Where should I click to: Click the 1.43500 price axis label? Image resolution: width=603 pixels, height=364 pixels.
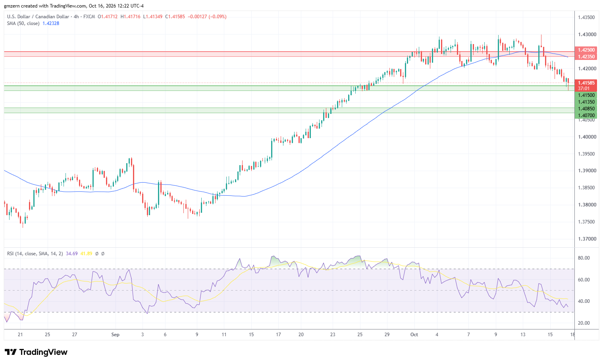[x=586, y=17]
